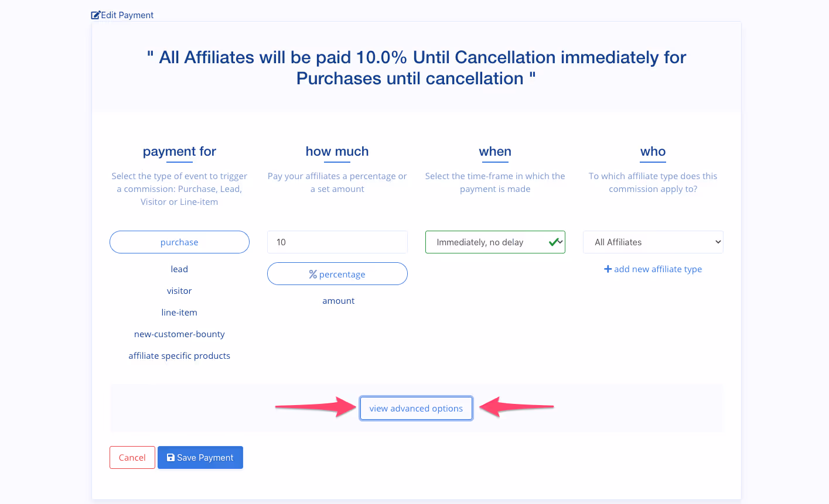Select visitor as the payment event
This screenshot has height=504, width=829.
point(179,290)
